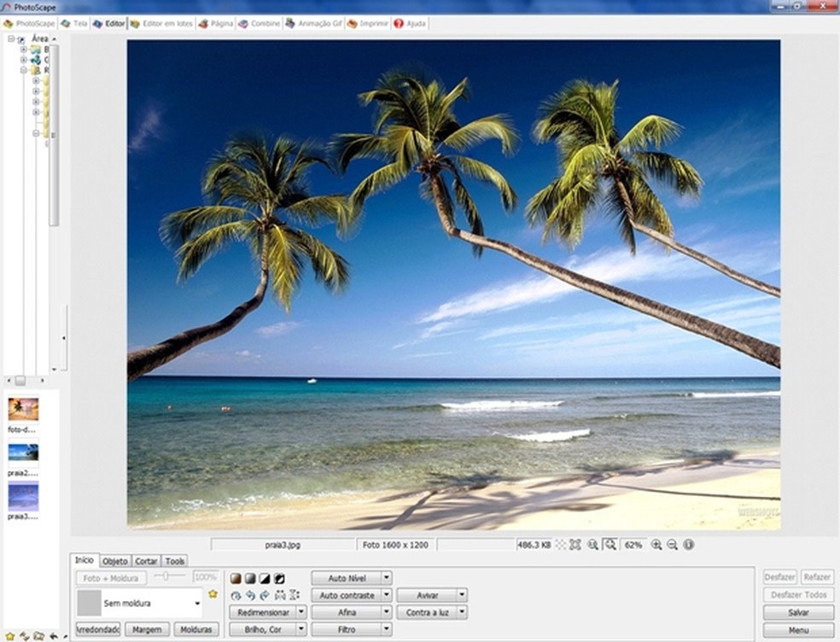Collapse the Área de Trabalho tree root

[x=11, y=39]
